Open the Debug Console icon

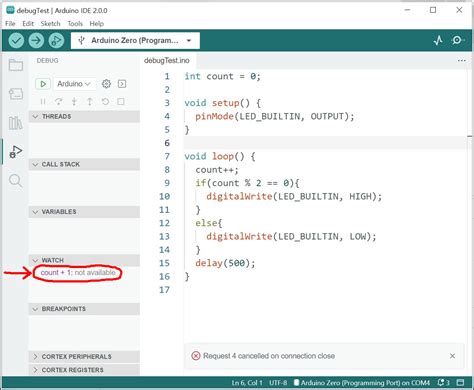tap(122, 84)
